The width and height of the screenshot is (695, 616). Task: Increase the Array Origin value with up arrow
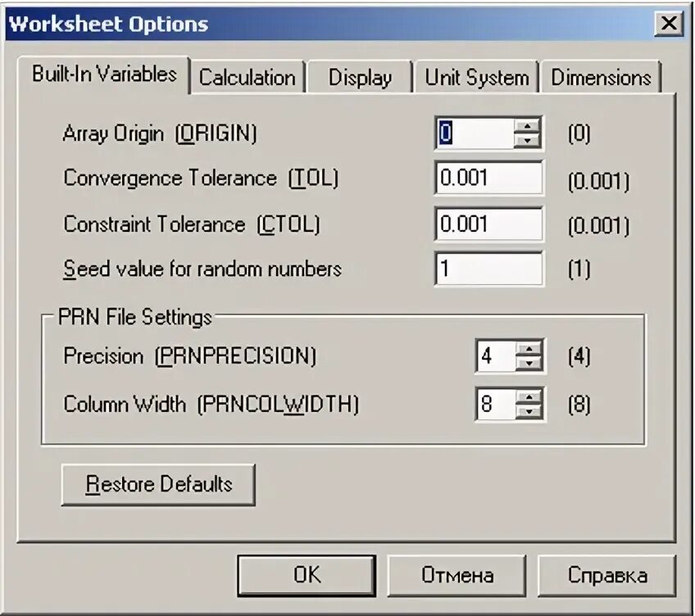[528, 126]
